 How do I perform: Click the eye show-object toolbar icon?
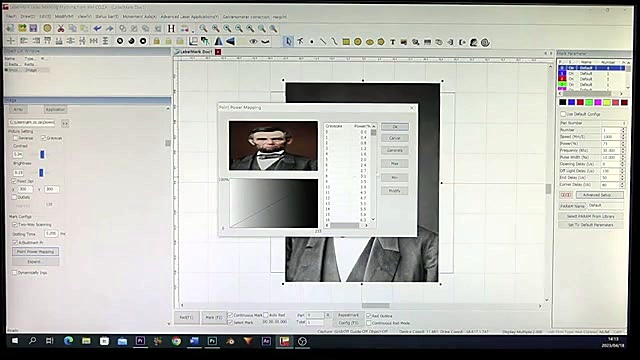tap(253, 41)
